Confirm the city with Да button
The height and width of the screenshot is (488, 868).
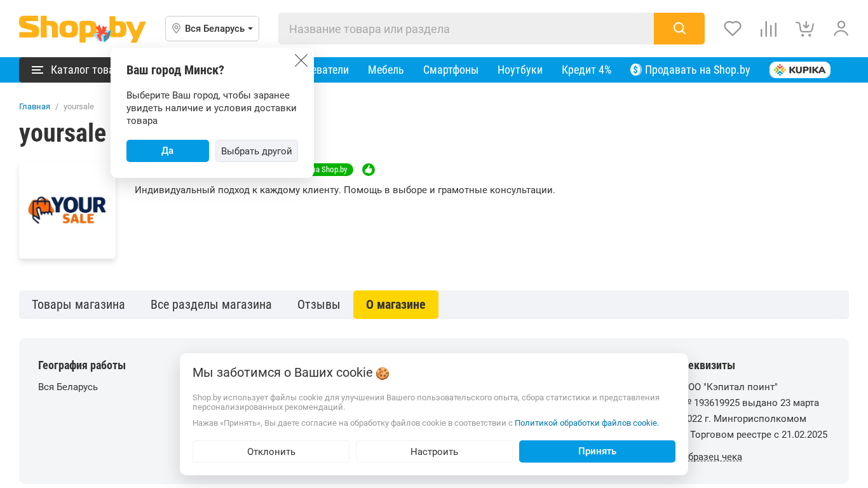(167, 151)
